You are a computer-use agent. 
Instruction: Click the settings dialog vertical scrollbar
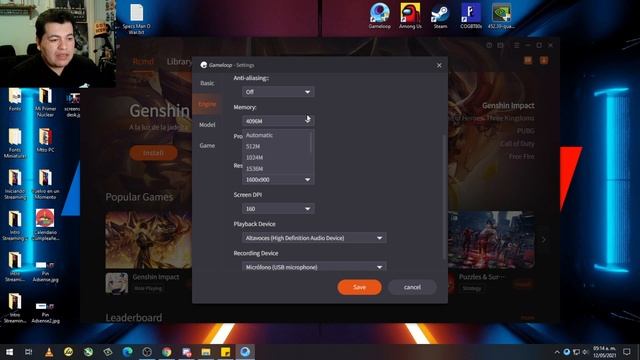[x=444, y=196]
